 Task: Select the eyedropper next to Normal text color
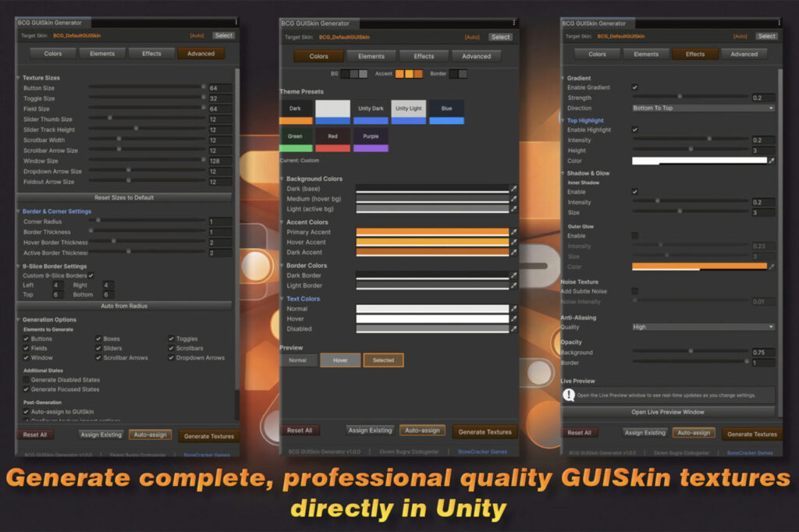point(514,307)
